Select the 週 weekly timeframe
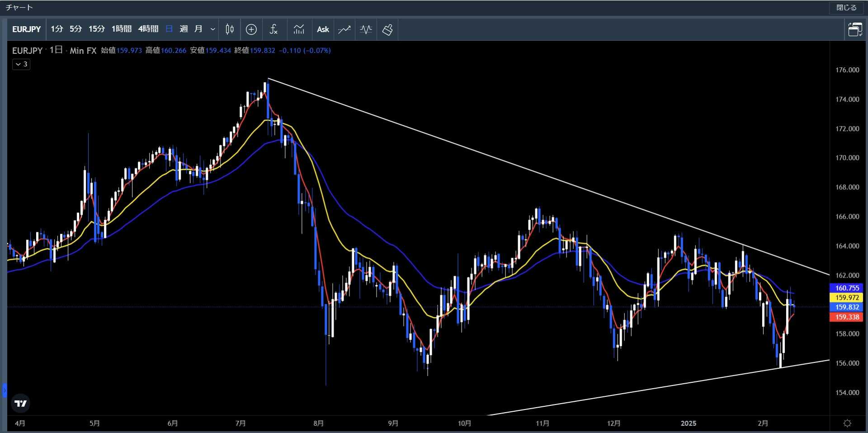 click(184, 29)
